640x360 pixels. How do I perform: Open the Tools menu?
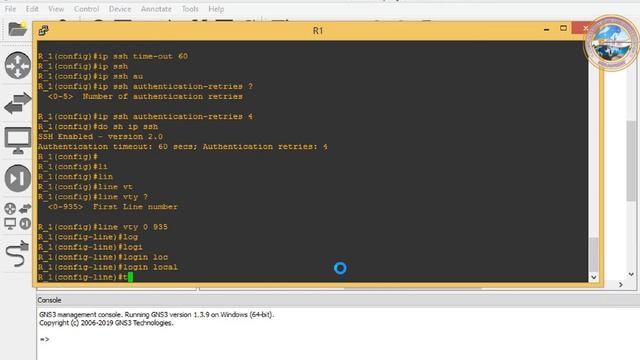pos(190,9)
